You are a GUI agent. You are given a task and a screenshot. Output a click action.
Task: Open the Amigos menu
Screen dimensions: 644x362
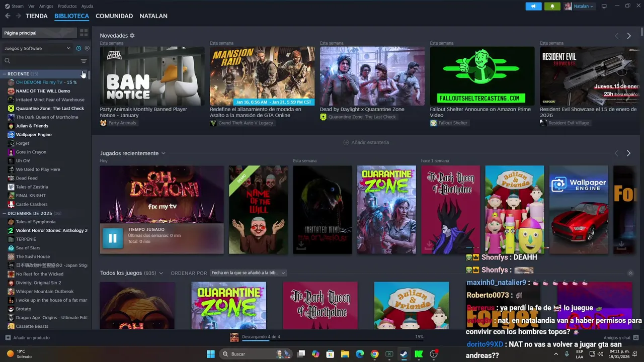[x=46, y=6]
